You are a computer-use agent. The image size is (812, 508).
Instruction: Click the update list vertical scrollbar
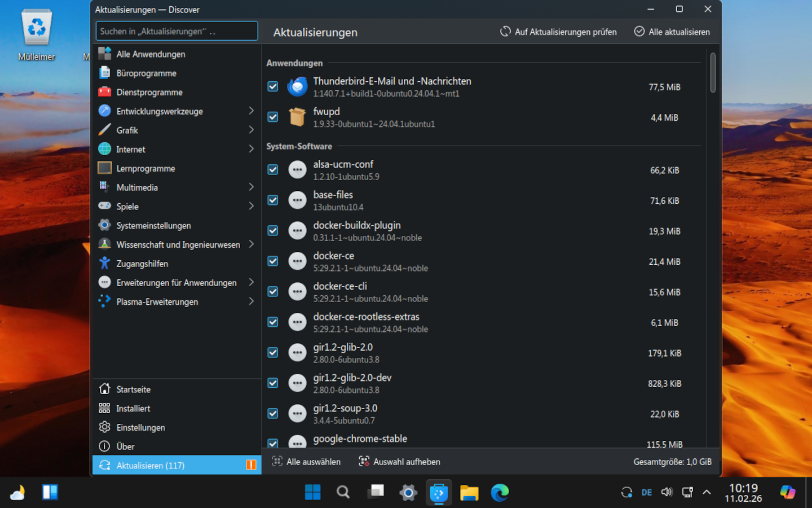pyautogui.click(x=713, y=73)
